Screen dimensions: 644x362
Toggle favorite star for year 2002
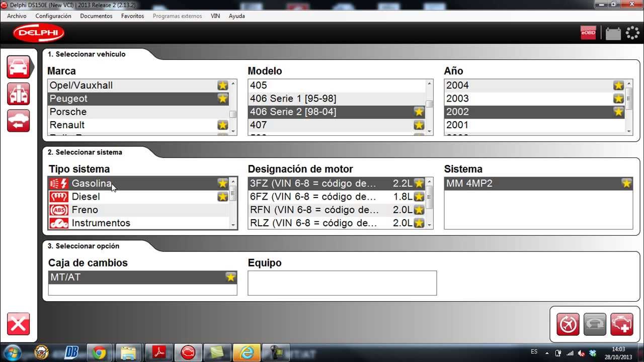pyautogui.click(x=618, y=112)
